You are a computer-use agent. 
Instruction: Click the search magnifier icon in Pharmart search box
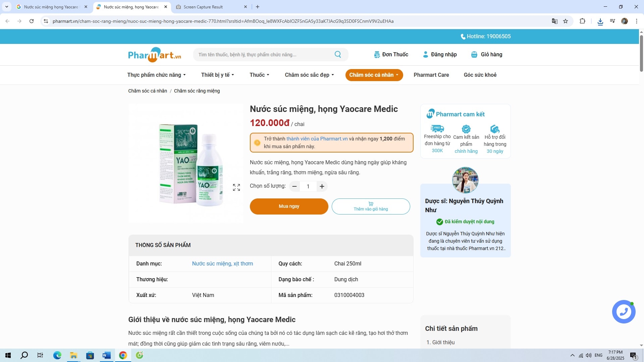coord(338,54)
